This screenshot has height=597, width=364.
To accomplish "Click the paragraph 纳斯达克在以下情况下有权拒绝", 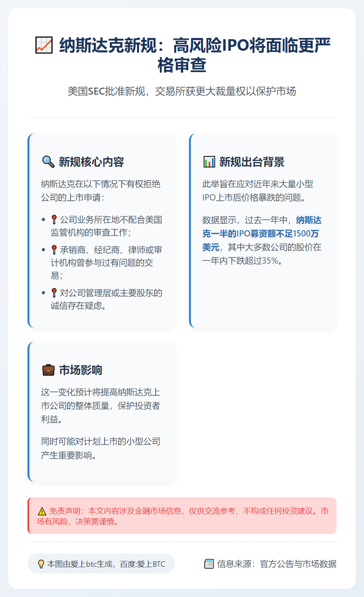I will coord(101,191).
